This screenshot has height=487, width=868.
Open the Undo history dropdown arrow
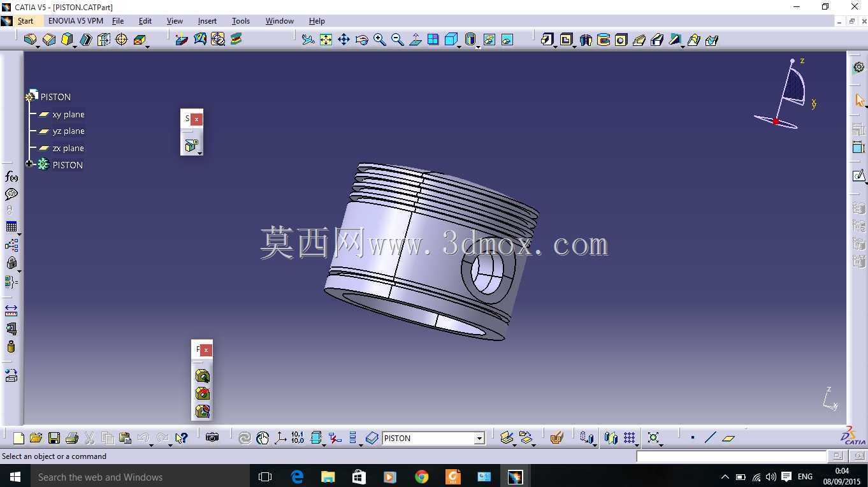pyautogui.click(x=152, y=444)
